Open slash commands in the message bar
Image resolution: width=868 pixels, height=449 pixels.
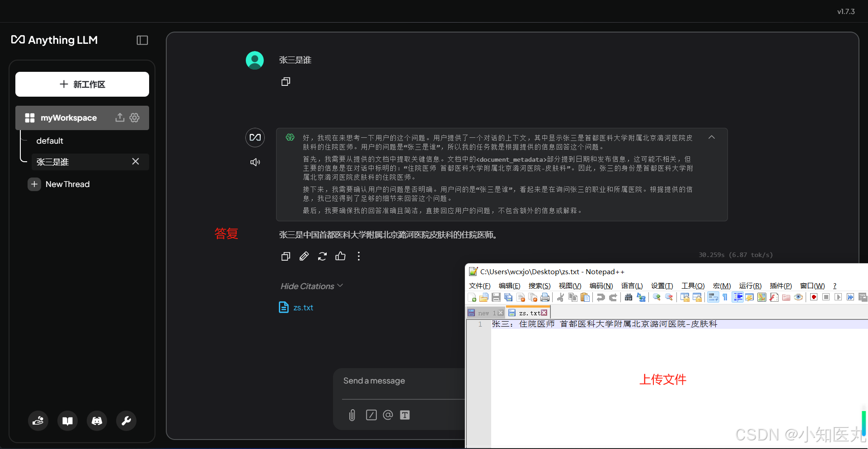371,415
